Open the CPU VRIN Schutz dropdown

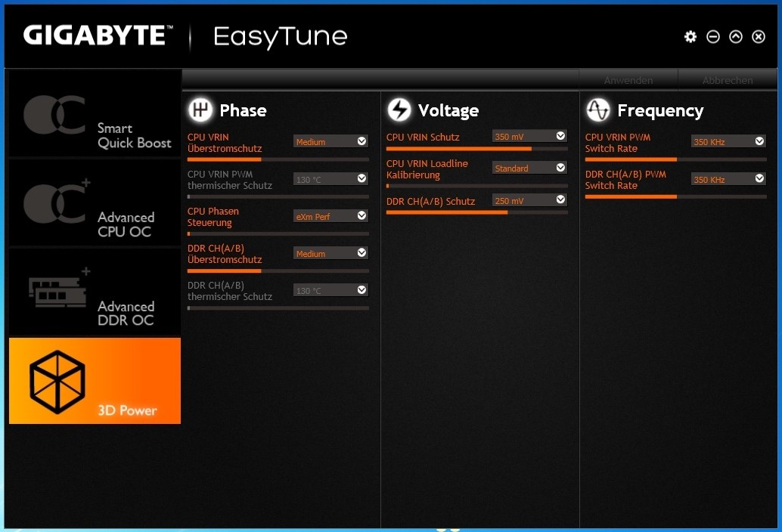click(529, 136)
